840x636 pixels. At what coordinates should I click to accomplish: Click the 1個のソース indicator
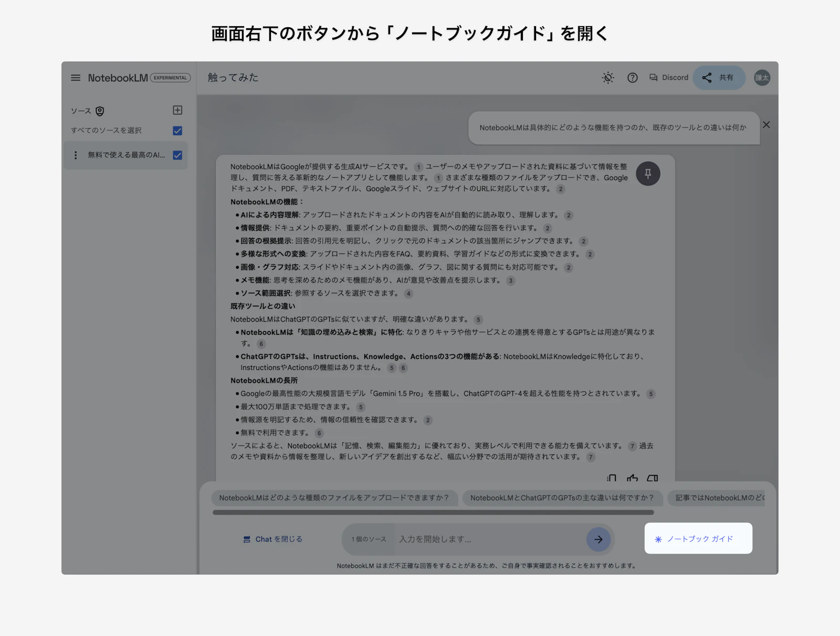point(369,539)
